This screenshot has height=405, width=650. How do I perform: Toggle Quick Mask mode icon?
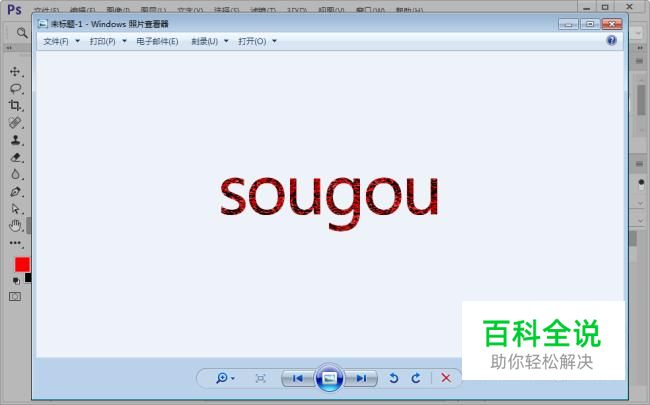point(15,296)
